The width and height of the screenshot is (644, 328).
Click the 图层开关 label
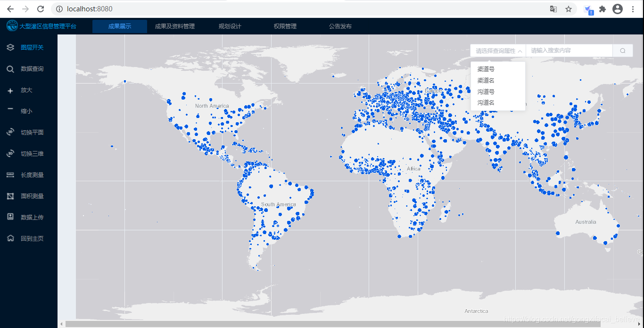tap(32, 48)
